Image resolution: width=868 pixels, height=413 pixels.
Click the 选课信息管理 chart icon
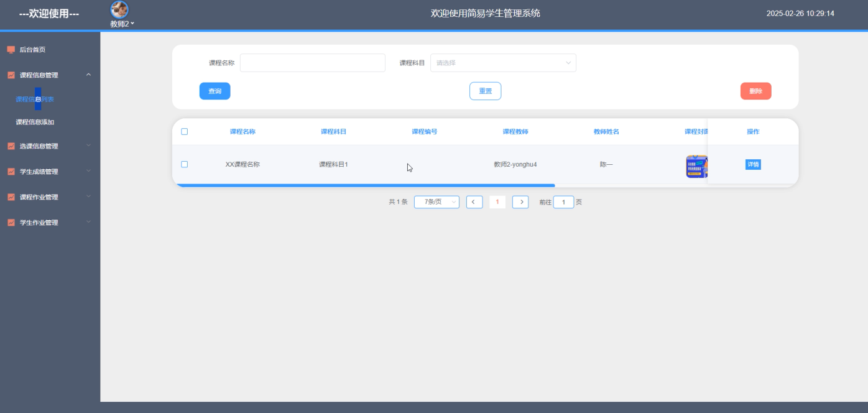pyautogui.click(x=11, y=146)
